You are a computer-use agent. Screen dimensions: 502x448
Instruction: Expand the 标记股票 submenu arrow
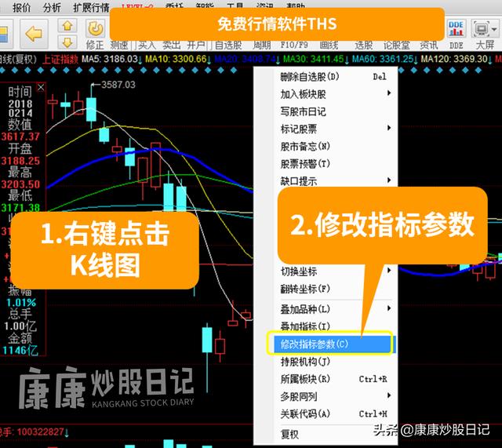(389, 128)
